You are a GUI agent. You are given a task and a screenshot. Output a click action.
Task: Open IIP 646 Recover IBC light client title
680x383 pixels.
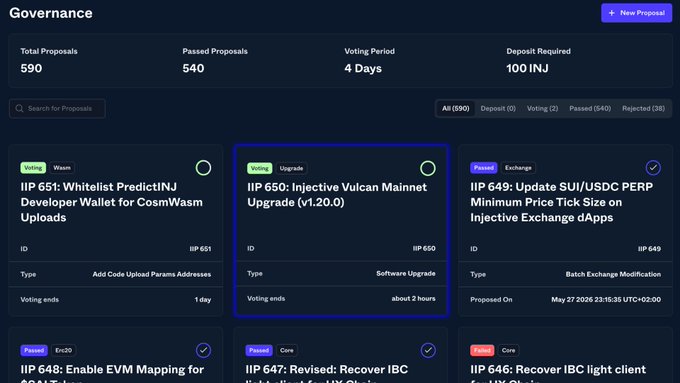[558, 373]
